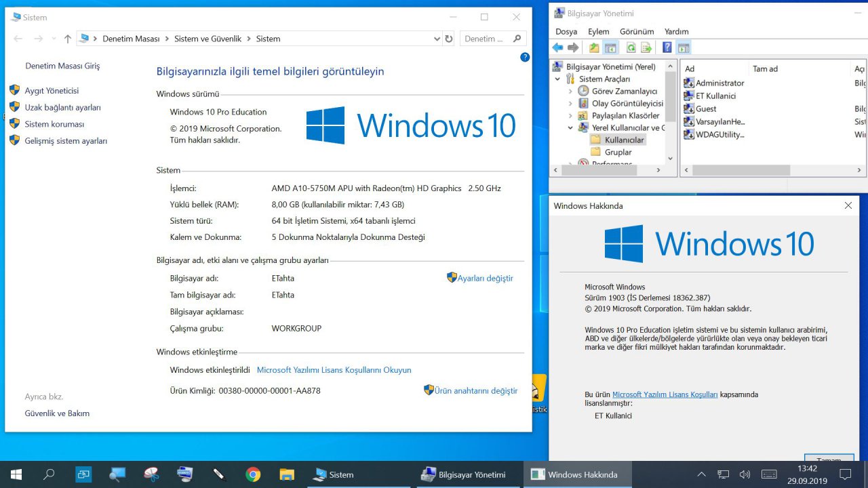Open the Görünüm menu

pyautogui.click(x=637, y=31)
